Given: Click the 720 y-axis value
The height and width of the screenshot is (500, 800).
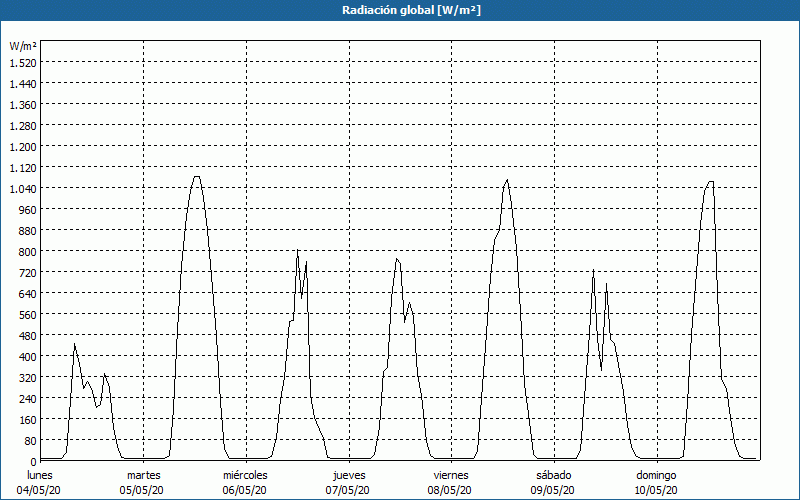Looking at the screenshot, I should click(x=27, y=272).
